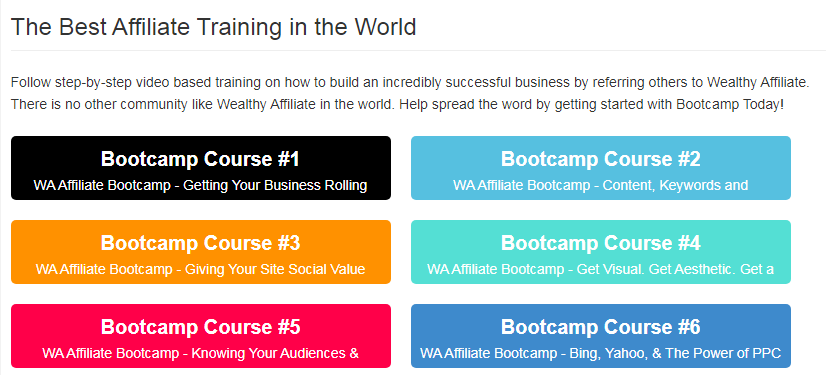Click 'Knowing Your Audiences &' subtitle text

point(275,353)
